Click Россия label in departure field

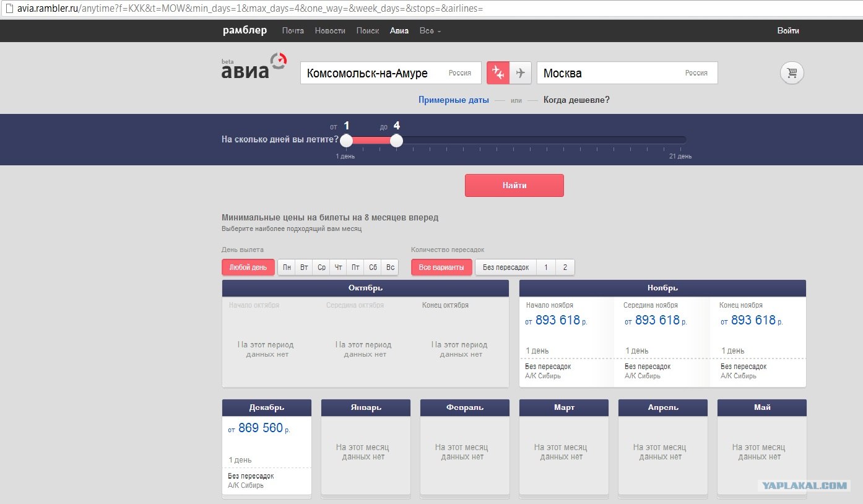pos(460,73)
